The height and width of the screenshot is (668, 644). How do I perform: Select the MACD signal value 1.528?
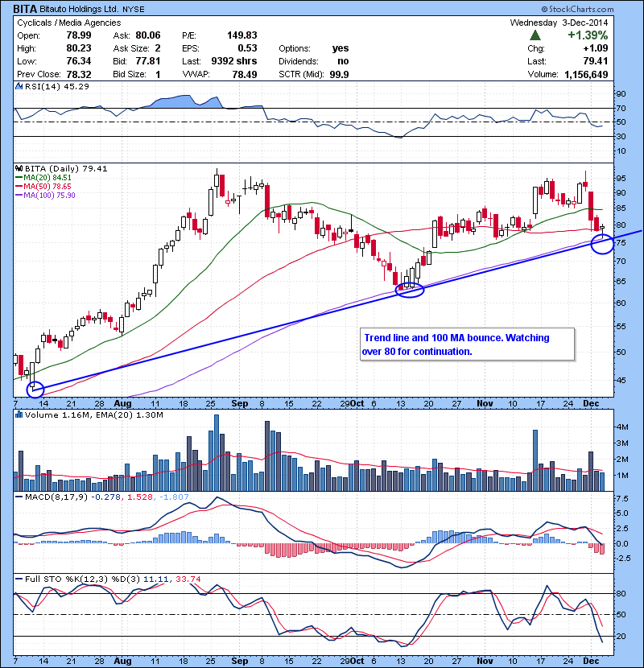tap(140, 497)
